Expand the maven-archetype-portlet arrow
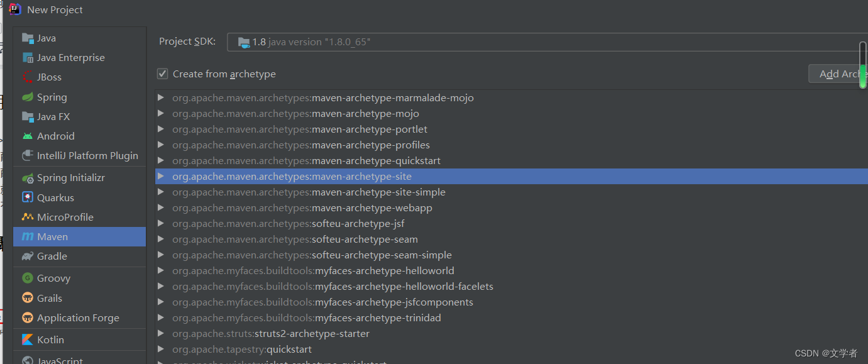The height and width of the screenshot is (364, 868). [x=161, y=129]
